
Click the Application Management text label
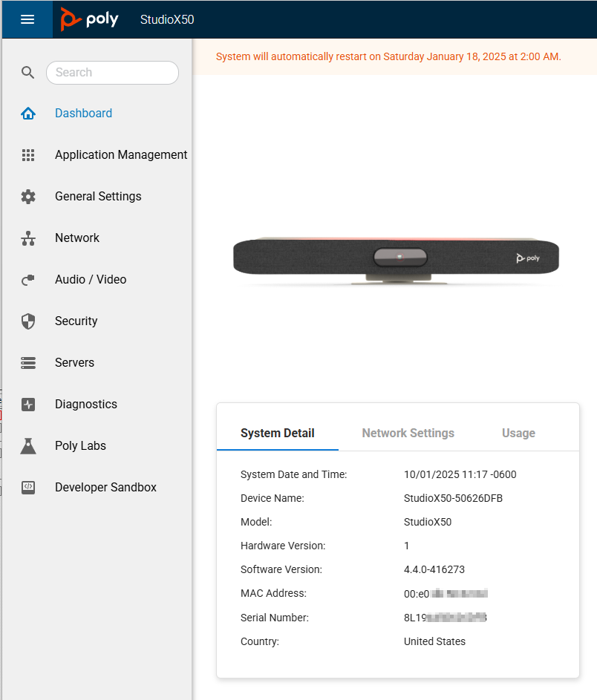(x=120, y=154)
